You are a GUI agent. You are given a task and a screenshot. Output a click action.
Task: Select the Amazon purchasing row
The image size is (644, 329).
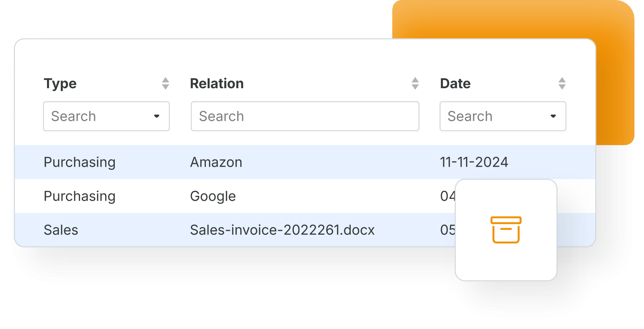tap(305, 162)
